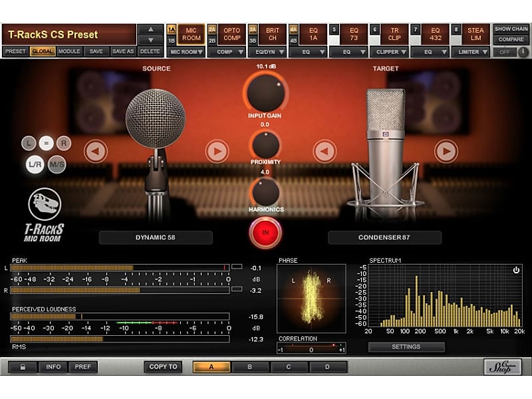Switch to the GLOBAL preset tab
532x399 pixels.
(41, 51)
